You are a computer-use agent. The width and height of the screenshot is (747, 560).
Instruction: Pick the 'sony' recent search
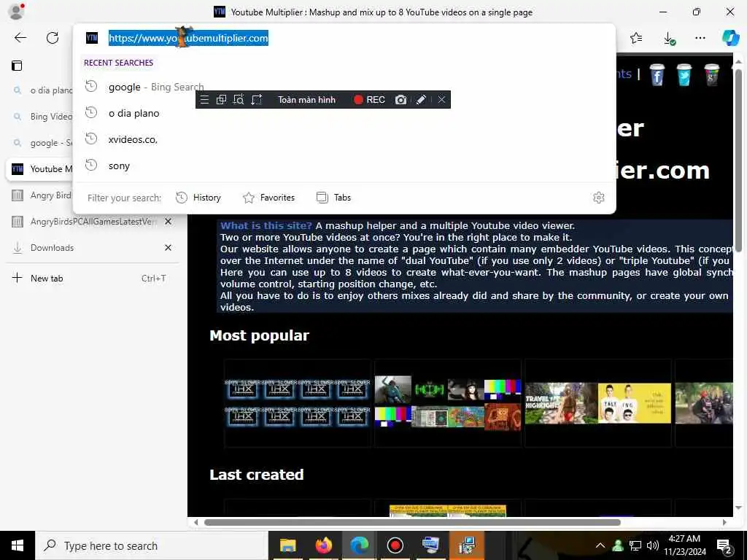tap(344, 166)
